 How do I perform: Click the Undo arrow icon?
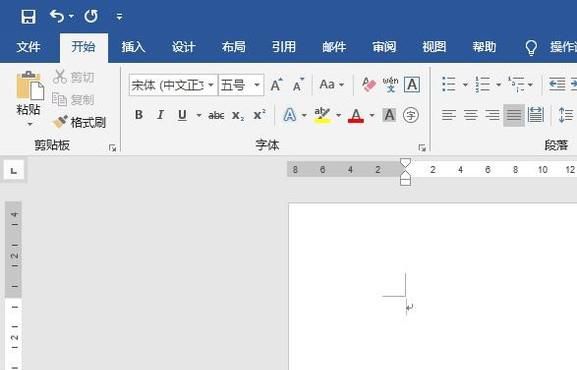tap(57, 16)
